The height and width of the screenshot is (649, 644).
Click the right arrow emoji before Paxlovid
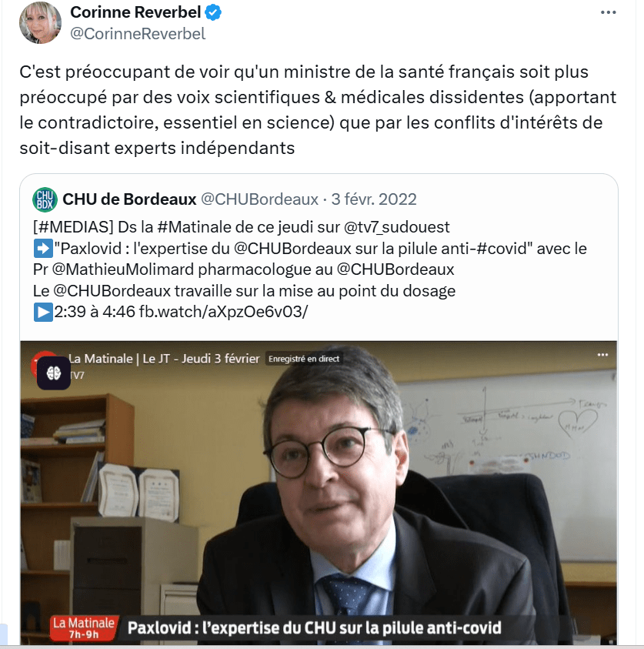click(43, 249)
